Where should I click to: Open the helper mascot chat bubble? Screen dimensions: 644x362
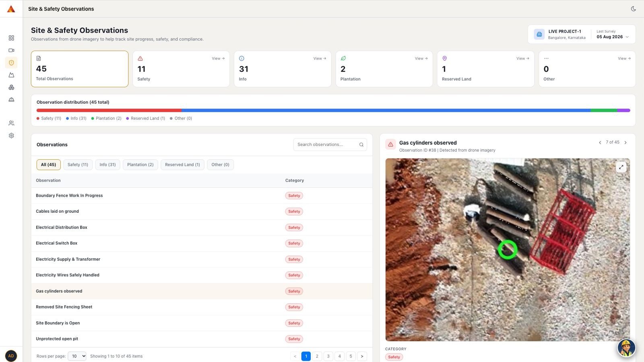(x=626, y=348)
